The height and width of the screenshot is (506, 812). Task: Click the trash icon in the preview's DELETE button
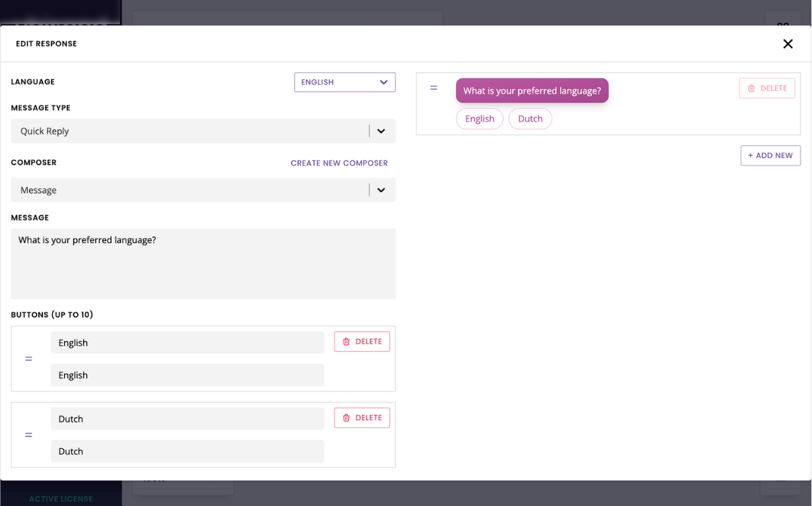[x=751, y=88]
